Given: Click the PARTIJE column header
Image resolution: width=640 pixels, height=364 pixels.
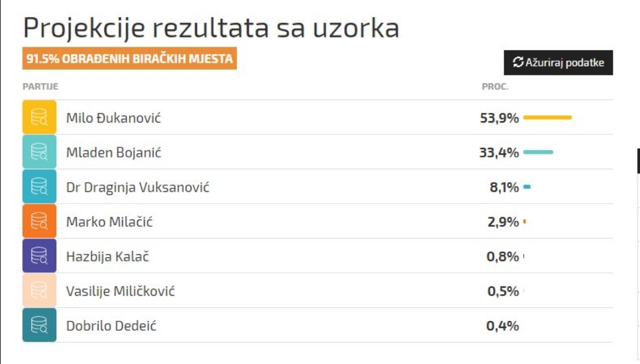Looking at the screenshot, I should click(40, 86).
